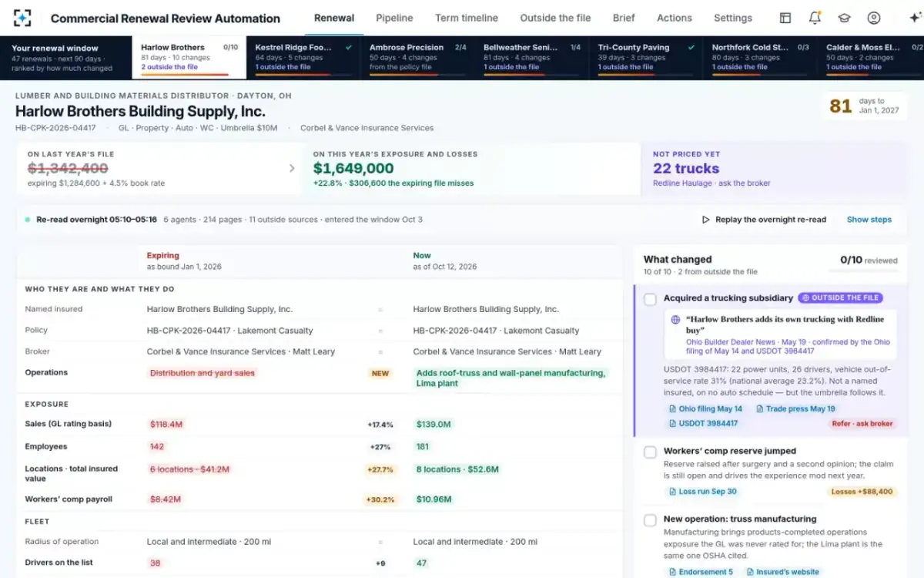Click Losses +$88,400 tag

click(862, 491)
